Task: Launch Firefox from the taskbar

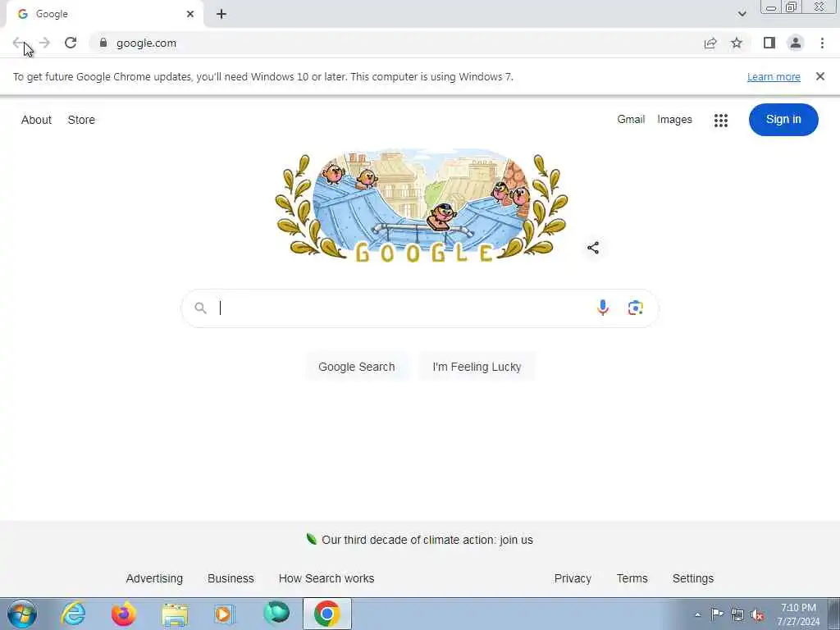Action: (x=124, y=614)
